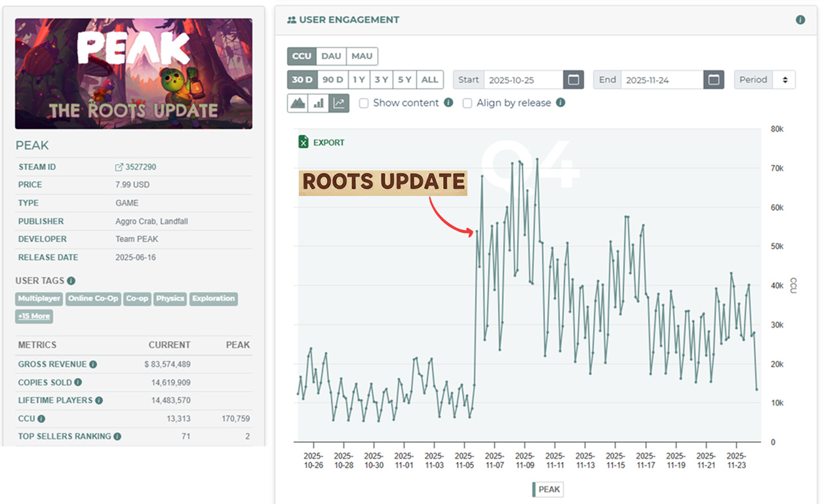Enable the Show content checkbox
824x504 pixels.
pos(364,103)
